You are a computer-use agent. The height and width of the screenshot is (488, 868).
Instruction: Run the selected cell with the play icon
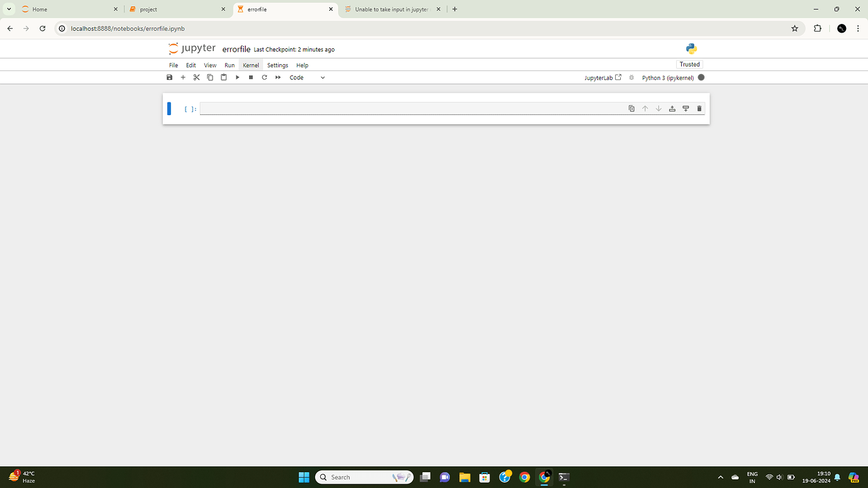[237, 77]
